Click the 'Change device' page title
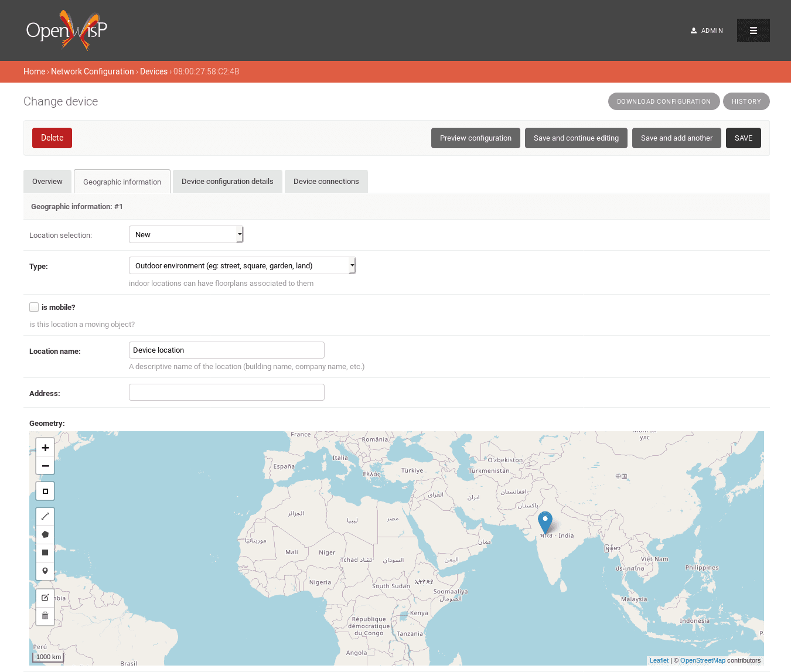Viewport: 791px width, 672px height. tap(61, 101)
